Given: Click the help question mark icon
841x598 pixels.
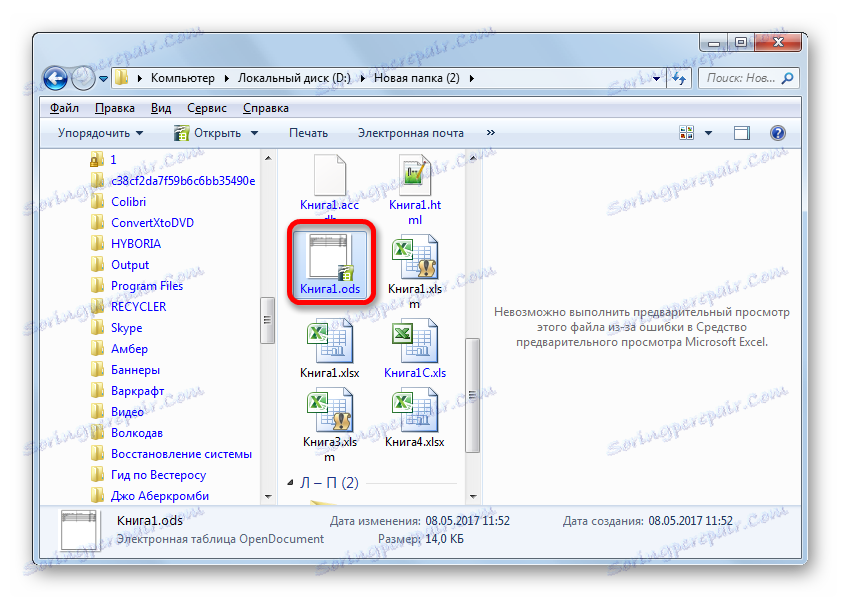Looking at the screenshot, I should pyautogui.click(x=778, y=132).
